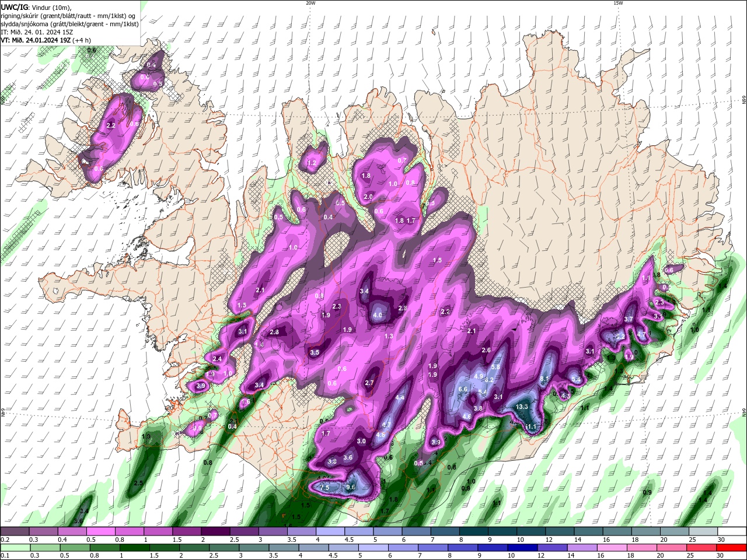Click the 7.5 value on the south coast
Image resolution: width=747 pixels, height=560 pixels.
pyautogui.click(x=325, y=487)
